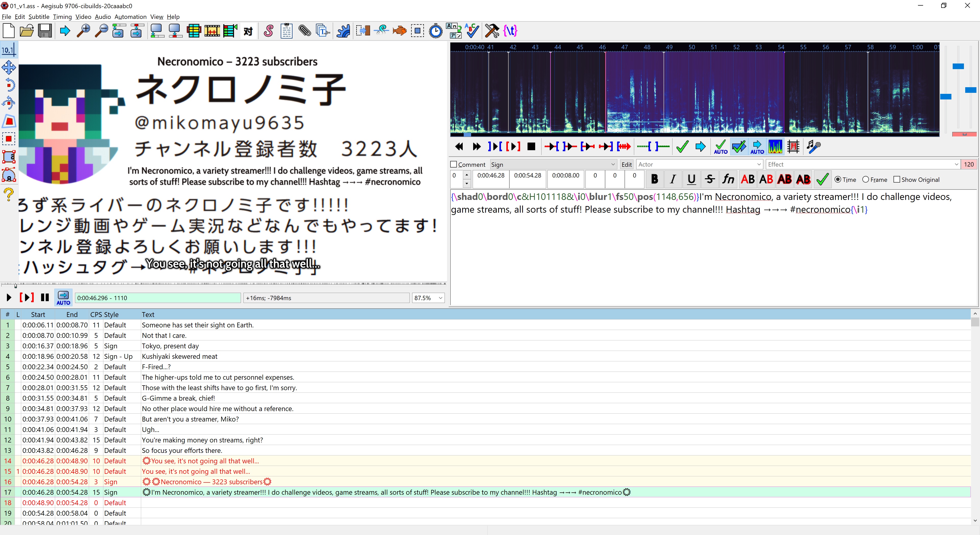980x535 pixels.
Task: Click the Italic formatting button
Action: pos(673,179)
